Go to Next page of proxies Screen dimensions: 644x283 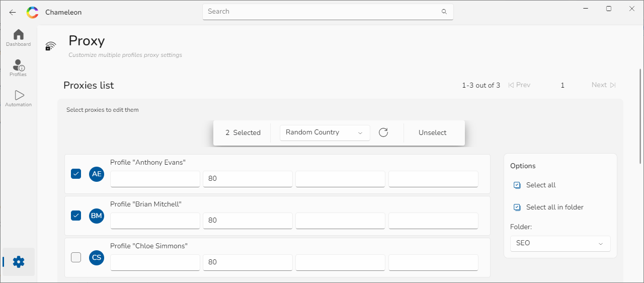[604, 85]
